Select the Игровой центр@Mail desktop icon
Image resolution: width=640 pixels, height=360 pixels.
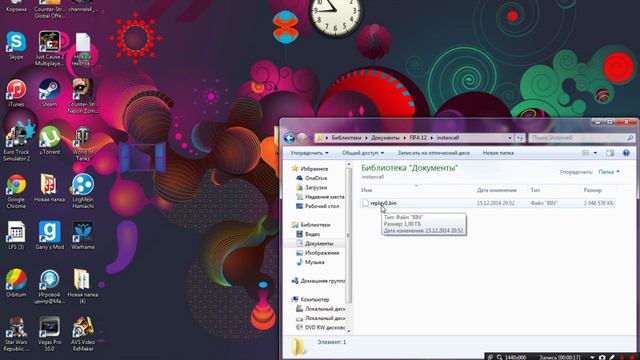49,286
